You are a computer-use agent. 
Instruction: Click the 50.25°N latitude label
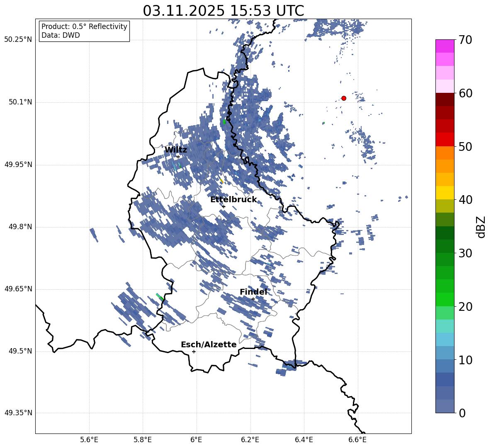pyautogui.click(x=18, y=40)
